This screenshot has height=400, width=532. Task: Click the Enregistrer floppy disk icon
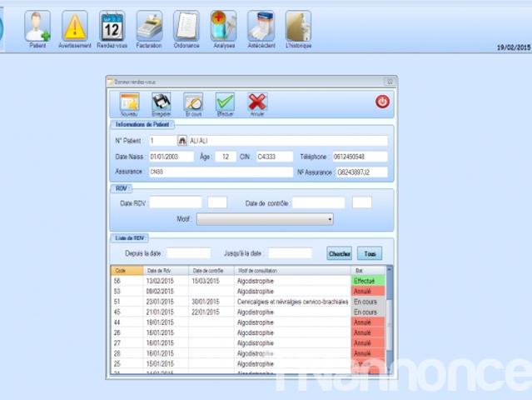tap(162, 102)
